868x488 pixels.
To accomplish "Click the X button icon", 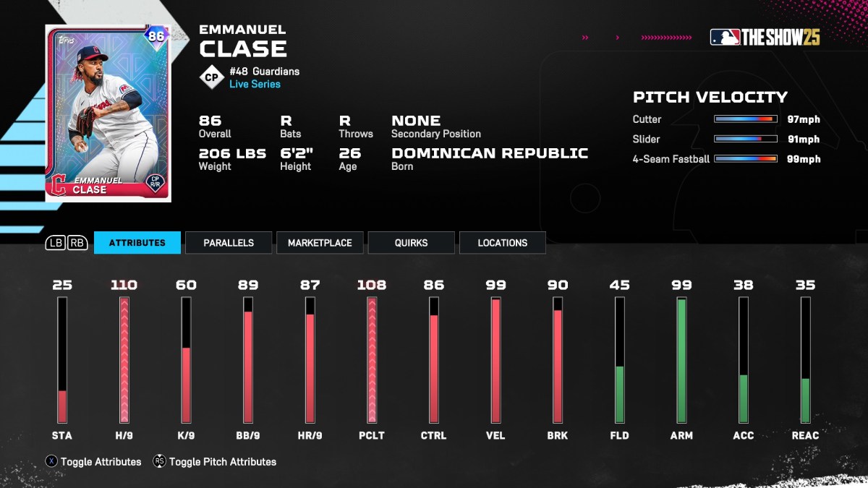I will click(x=52, y=461).
